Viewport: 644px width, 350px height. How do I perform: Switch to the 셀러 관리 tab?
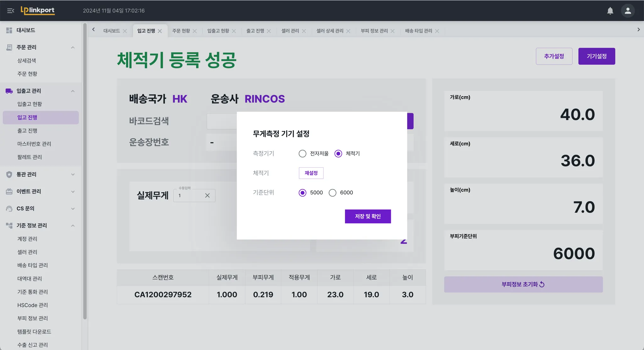click(290, 31)
